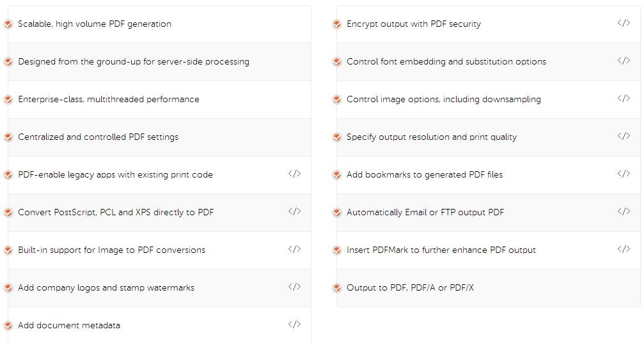Image resolution: width=644 pixels, height=343 pixels.
Task: Show code for Add bookmarks to generated PDF
Action: (624, 174)
